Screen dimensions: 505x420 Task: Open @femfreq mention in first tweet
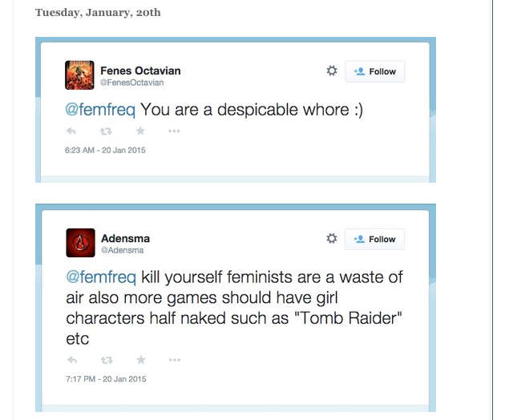point(100,110)
